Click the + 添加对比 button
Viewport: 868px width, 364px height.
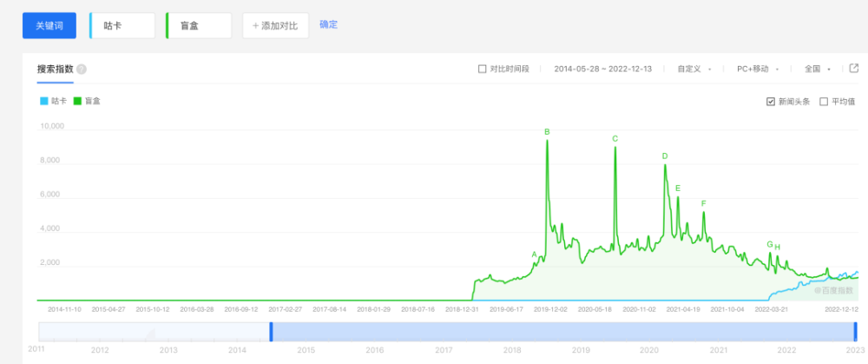coord(275,25)
